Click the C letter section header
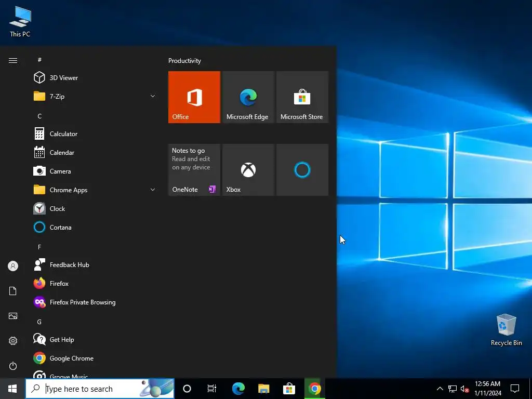This screenshot has width=532, height=399. tap(39, 116)
